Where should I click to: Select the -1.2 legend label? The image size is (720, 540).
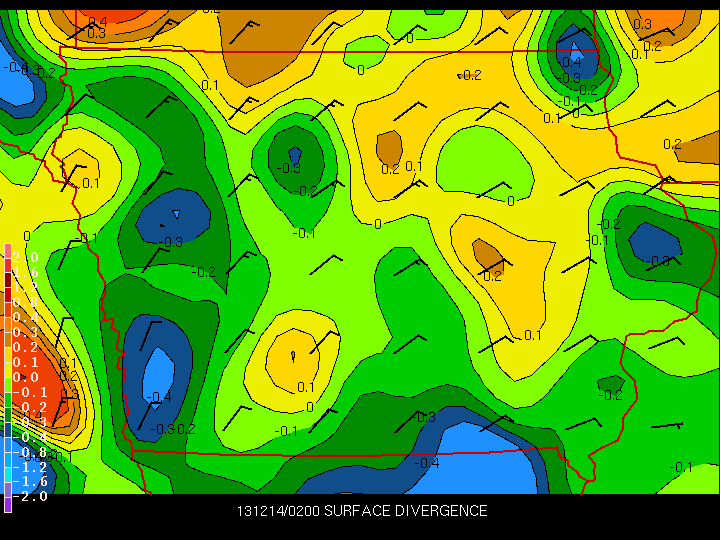[x=32, y=466]
